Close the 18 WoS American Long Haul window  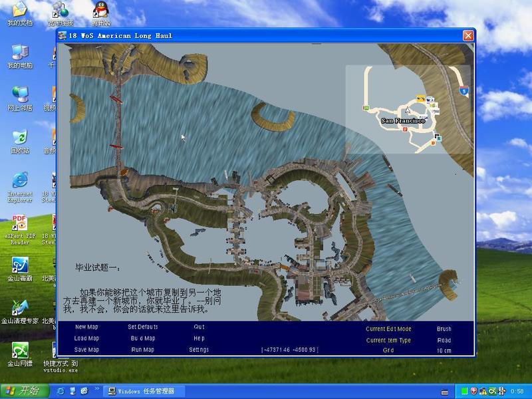pyautogui.click(x=468, y=36)
